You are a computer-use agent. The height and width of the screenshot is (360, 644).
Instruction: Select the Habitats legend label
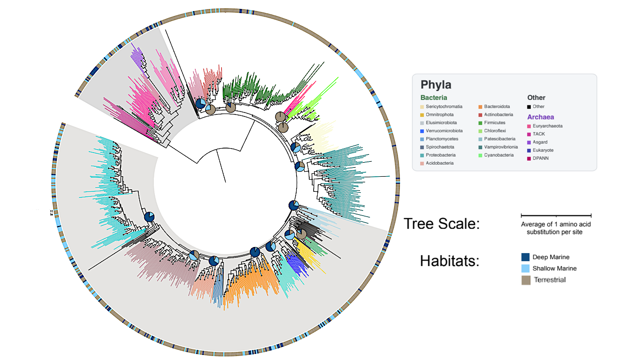449,261
